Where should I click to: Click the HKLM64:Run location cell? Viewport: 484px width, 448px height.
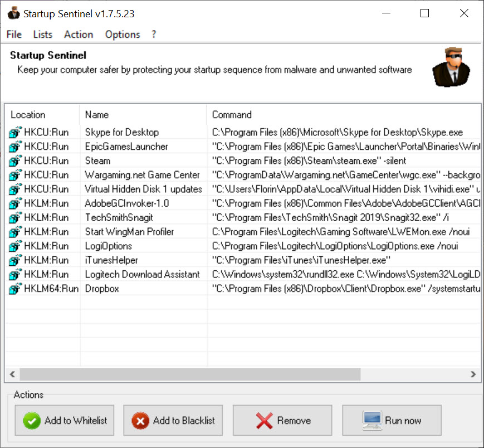(51, 289)
